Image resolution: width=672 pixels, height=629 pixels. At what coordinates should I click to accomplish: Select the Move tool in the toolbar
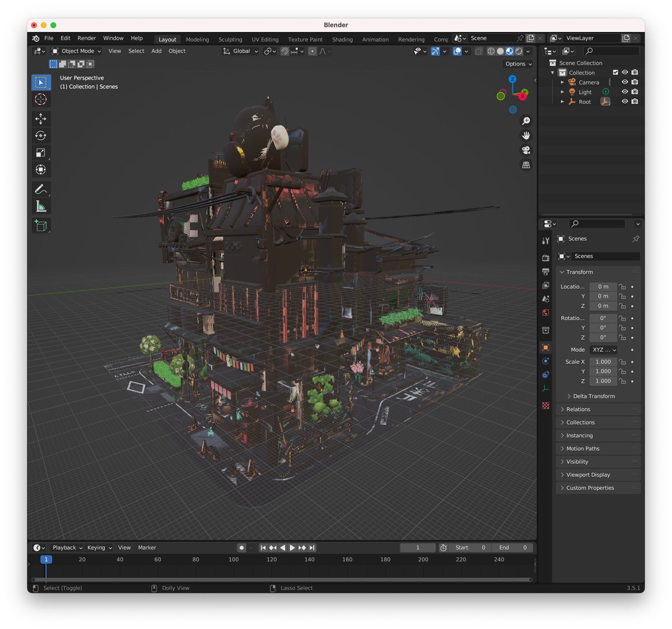click(41, 119)
